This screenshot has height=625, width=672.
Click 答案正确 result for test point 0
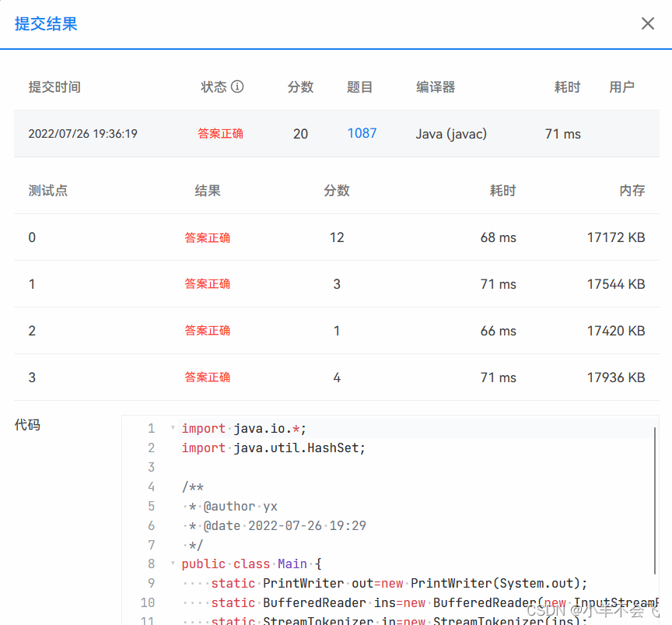coord(207,237)
